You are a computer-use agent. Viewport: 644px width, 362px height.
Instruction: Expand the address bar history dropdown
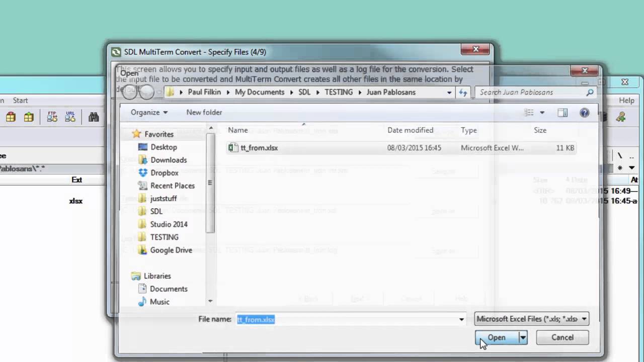click(x=449, y=93)
